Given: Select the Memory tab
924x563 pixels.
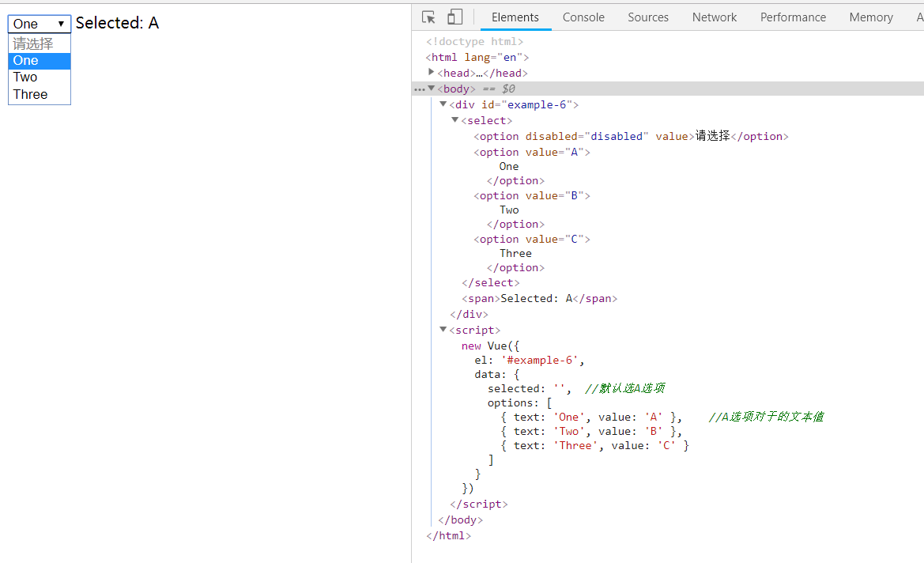Looking at the screenshot, I should pos(871,17).
